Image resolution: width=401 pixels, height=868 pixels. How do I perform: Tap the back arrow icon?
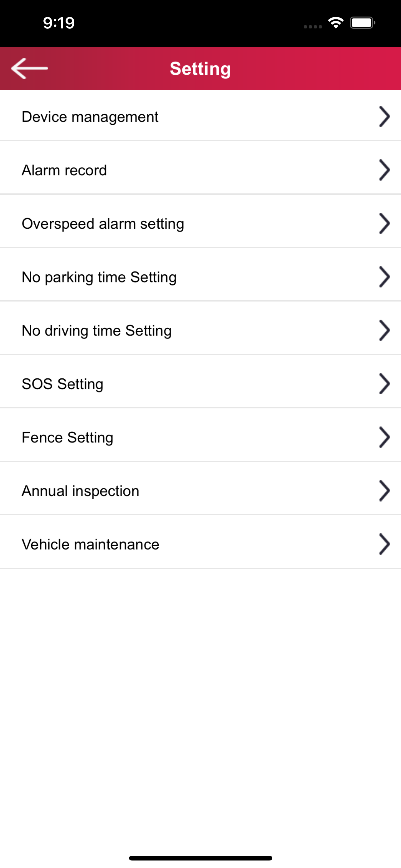click(30, 68)
